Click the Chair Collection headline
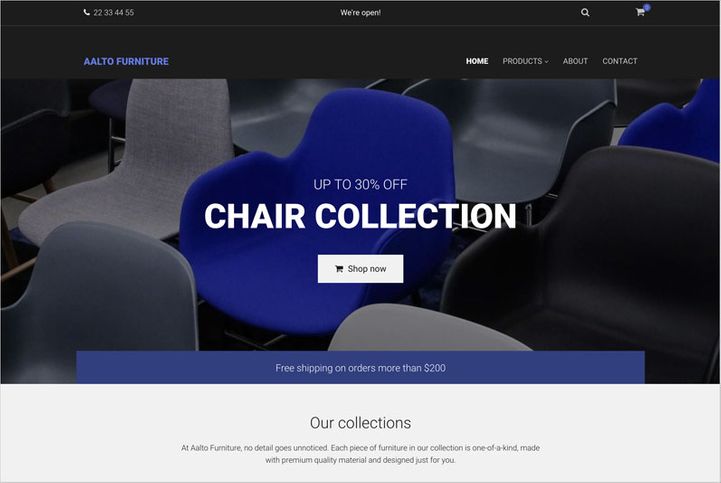This screenshot has width=721, height=483. 360,216
